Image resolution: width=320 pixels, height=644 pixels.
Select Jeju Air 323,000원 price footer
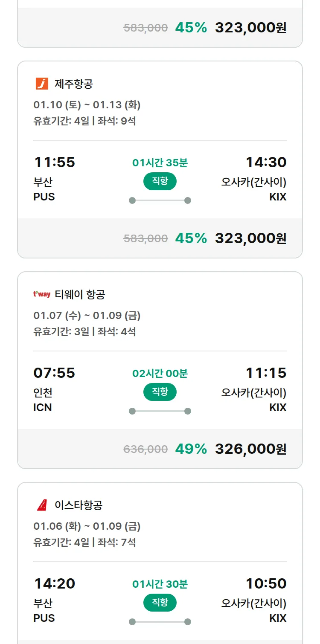point(250,238)
